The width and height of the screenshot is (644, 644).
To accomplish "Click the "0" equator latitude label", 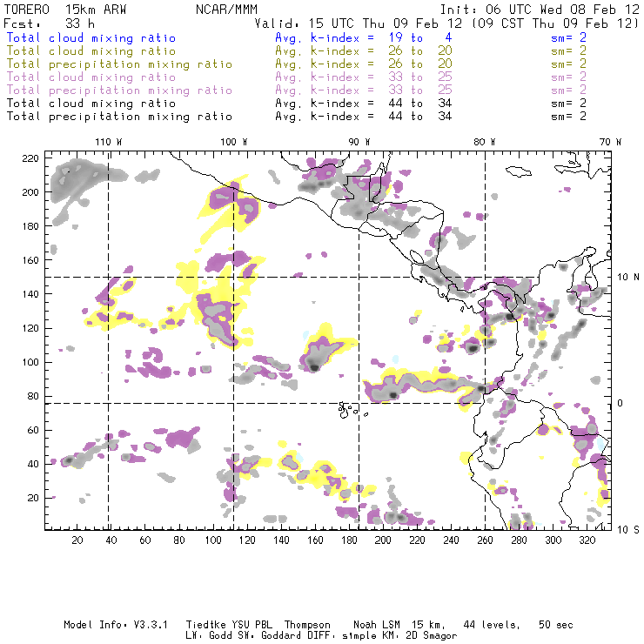I will (621, 403).
